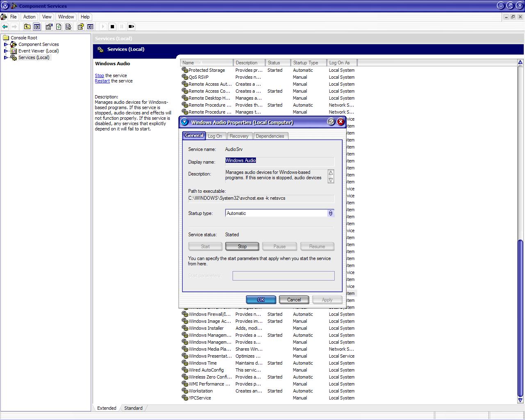Click the gears icon beside Workstation

coord(185,391)
